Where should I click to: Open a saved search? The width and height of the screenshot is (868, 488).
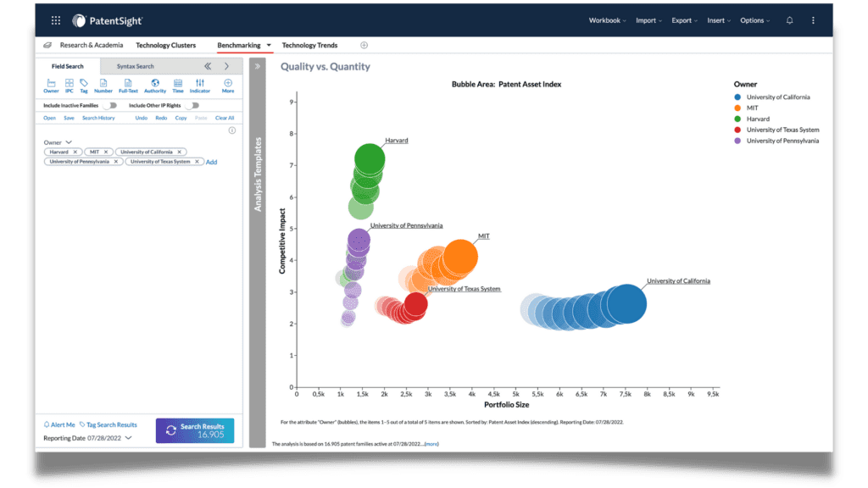[x=49, y=118]
